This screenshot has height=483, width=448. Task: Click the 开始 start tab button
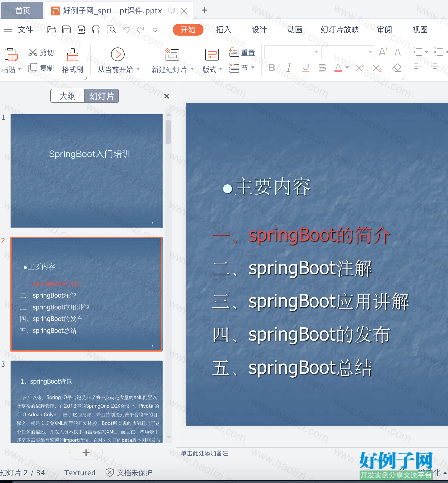pyautogui.click(x=188, y=30)
